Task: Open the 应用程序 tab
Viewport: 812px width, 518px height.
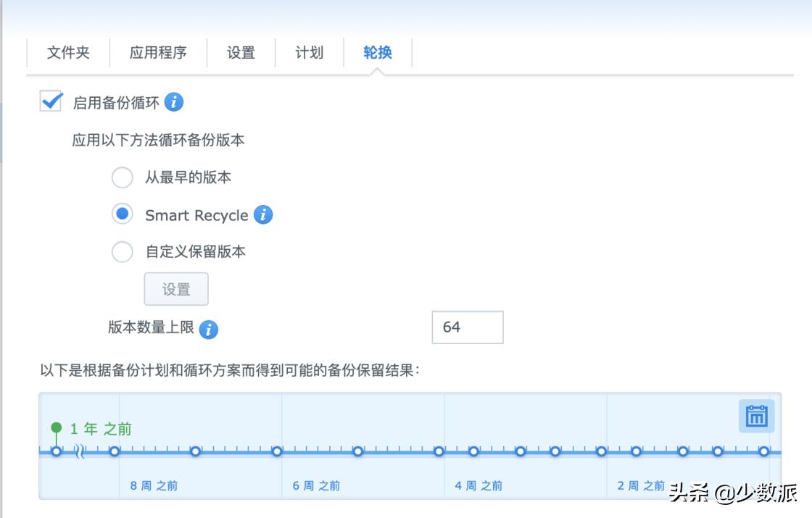Action: click(x=158, y=52)
